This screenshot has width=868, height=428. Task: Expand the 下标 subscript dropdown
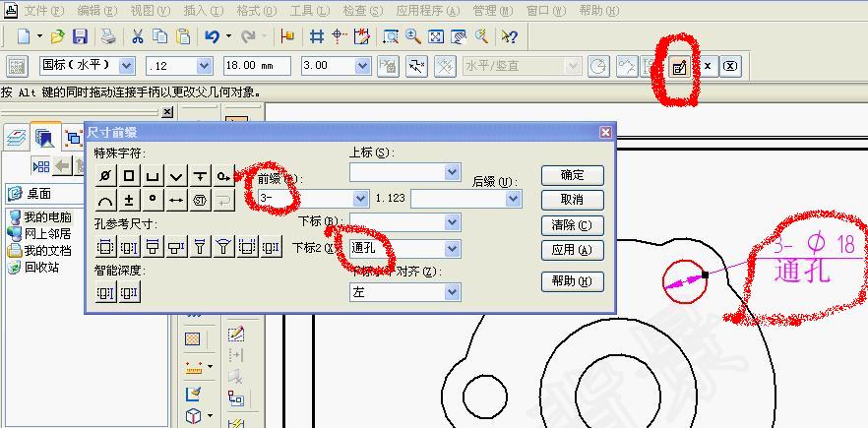click(x=453, y=222)
